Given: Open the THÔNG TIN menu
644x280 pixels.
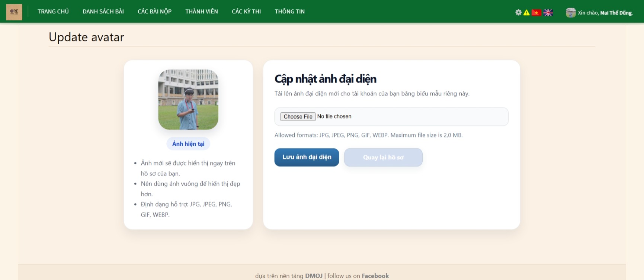Looking at the screenshot, I should click(x=289, y=12).
